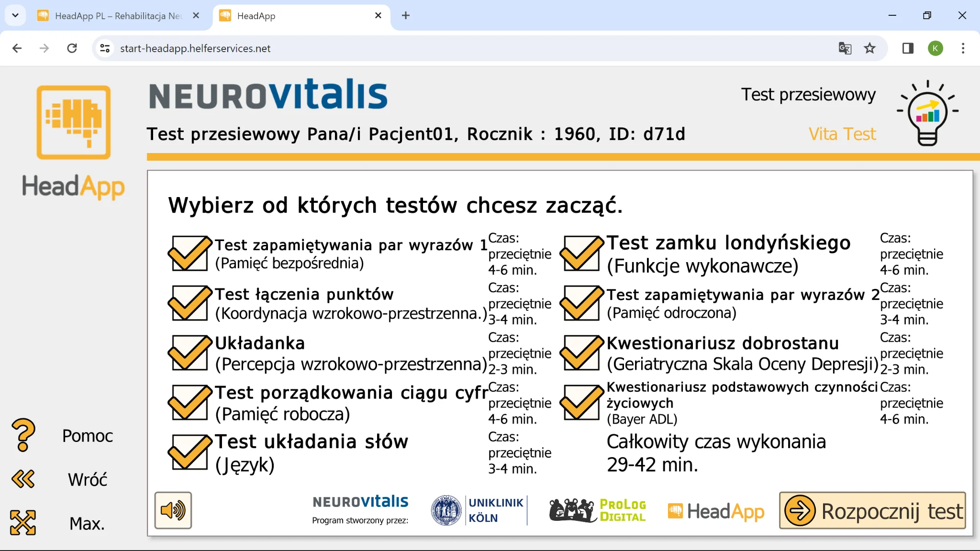
Task: Open the browser side panel
Action: (x=908, y=48)
